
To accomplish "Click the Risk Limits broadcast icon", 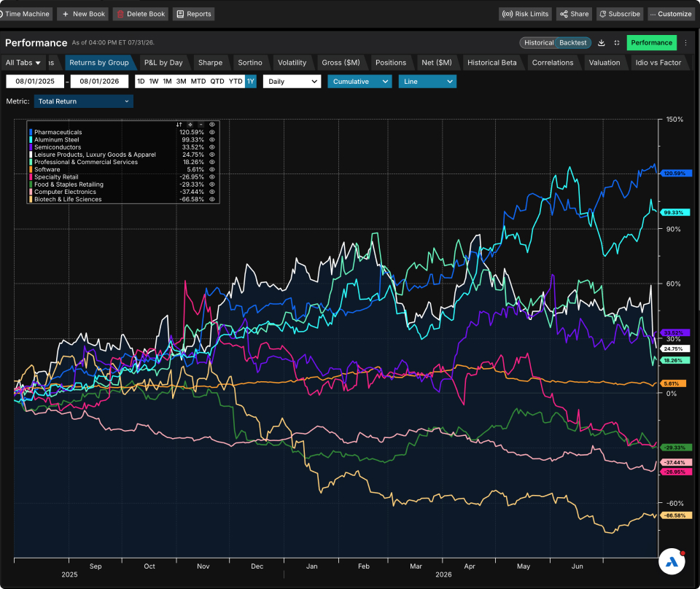I will (x=507, y=14).
